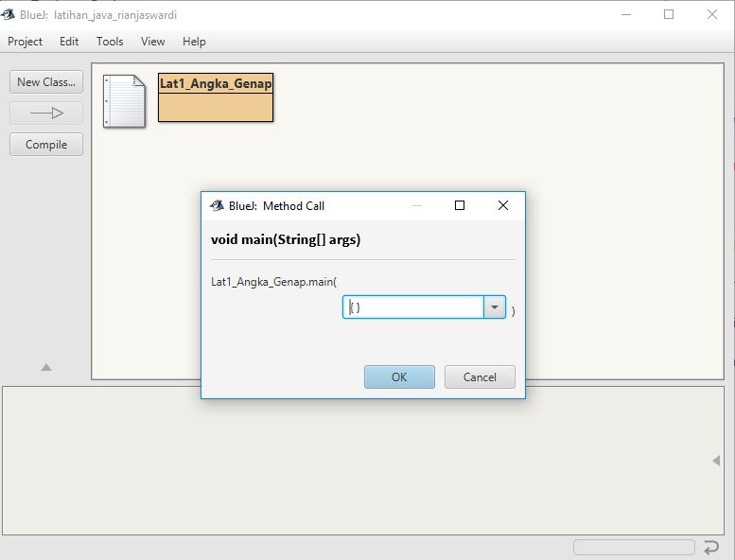
Task: Click the BlueJ bird icon in dialog title
Action: [217, 205]
